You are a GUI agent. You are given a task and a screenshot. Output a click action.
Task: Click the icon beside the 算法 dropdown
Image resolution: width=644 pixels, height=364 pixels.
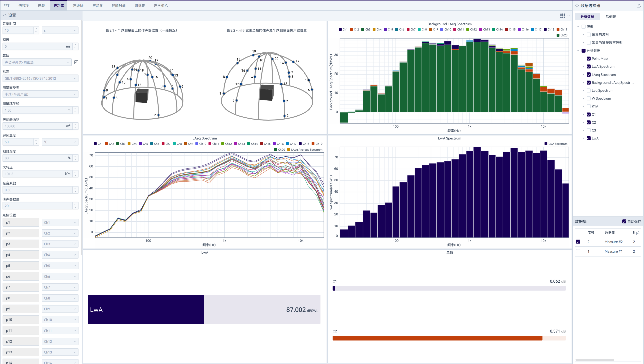(76, 62)
